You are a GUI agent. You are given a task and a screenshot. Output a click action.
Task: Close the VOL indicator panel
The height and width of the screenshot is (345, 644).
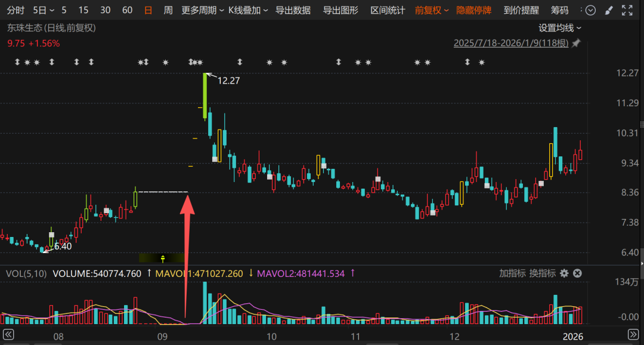[x=577, y=273]
